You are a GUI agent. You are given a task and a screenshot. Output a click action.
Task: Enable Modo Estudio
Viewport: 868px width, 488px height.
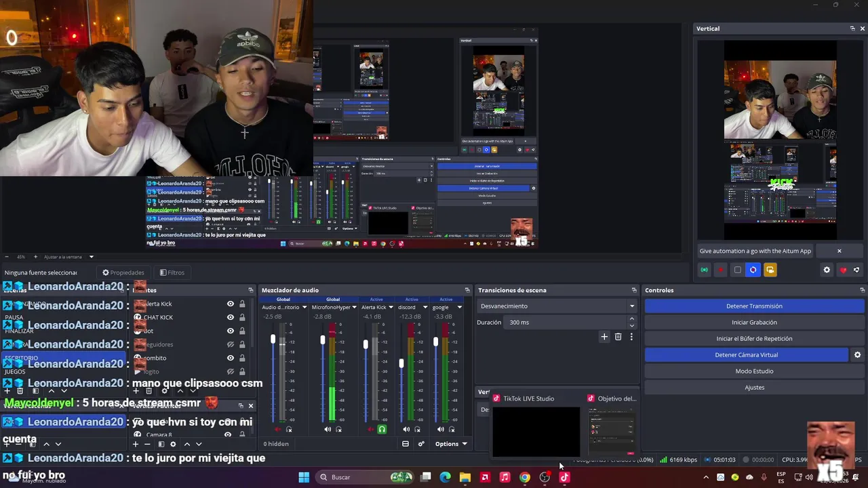click(x=754, y=371)
